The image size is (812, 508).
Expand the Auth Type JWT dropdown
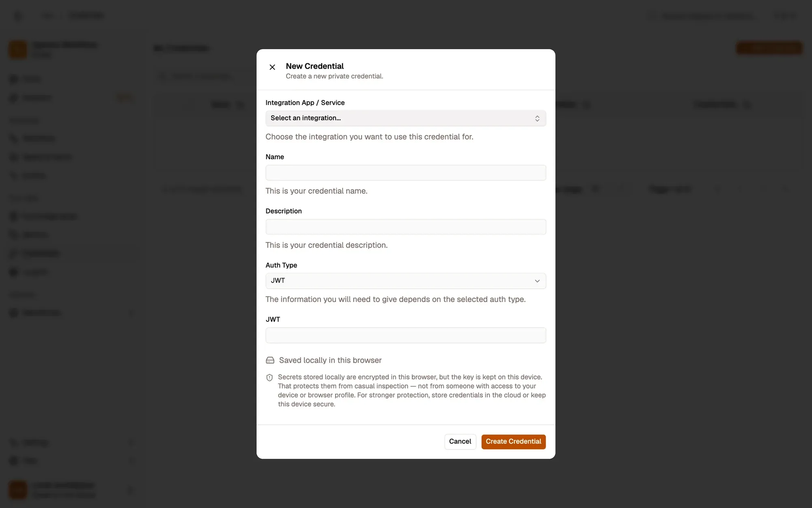click(406, 281)
